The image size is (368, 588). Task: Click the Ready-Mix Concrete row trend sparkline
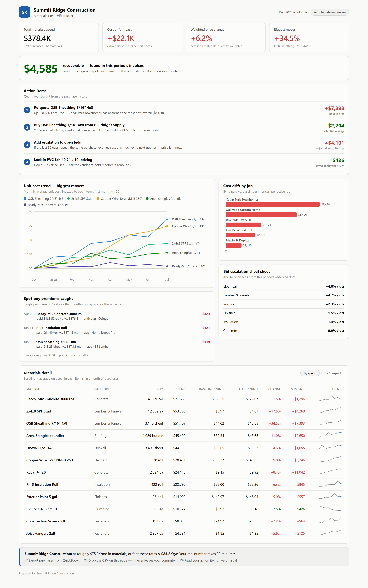[x=330, y=399]
